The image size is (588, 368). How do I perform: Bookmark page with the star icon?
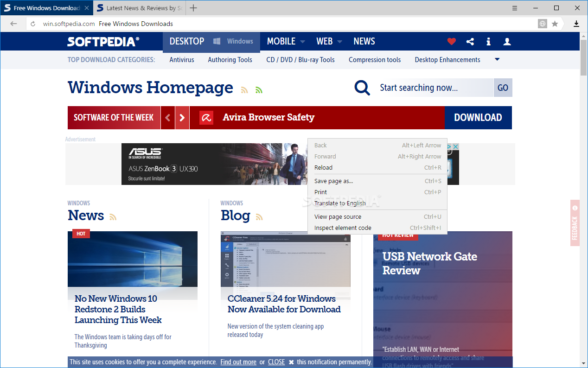555,24
